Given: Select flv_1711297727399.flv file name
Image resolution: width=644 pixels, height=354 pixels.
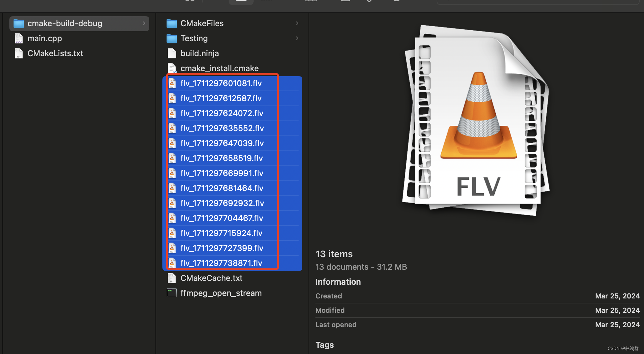Looking at the screenshot, I should click(222, 248).
